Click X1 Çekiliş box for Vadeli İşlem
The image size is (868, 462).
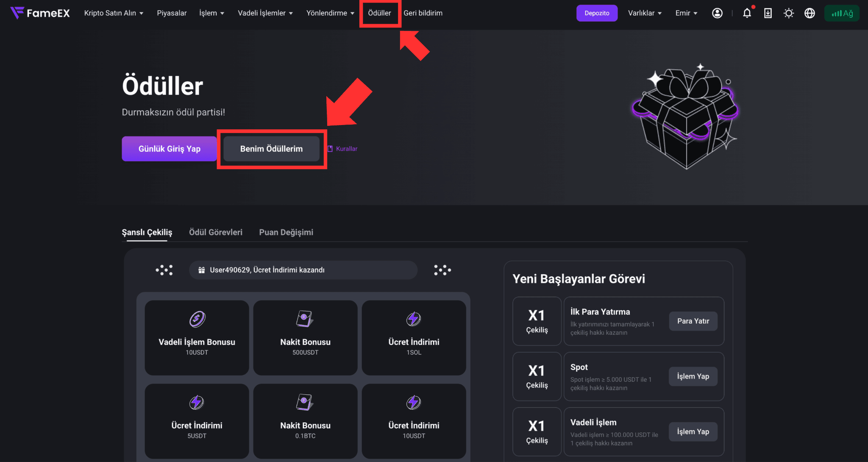pyautogui.click(x=537, y=431)
